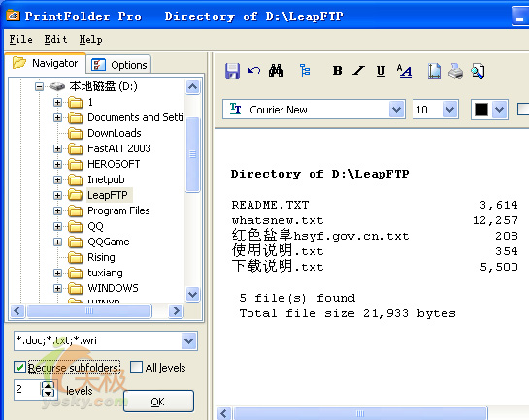Click the folder icon beside folder 1
Image resolution: width=529 pixels, height=420 pixels.
click(76, 102)
